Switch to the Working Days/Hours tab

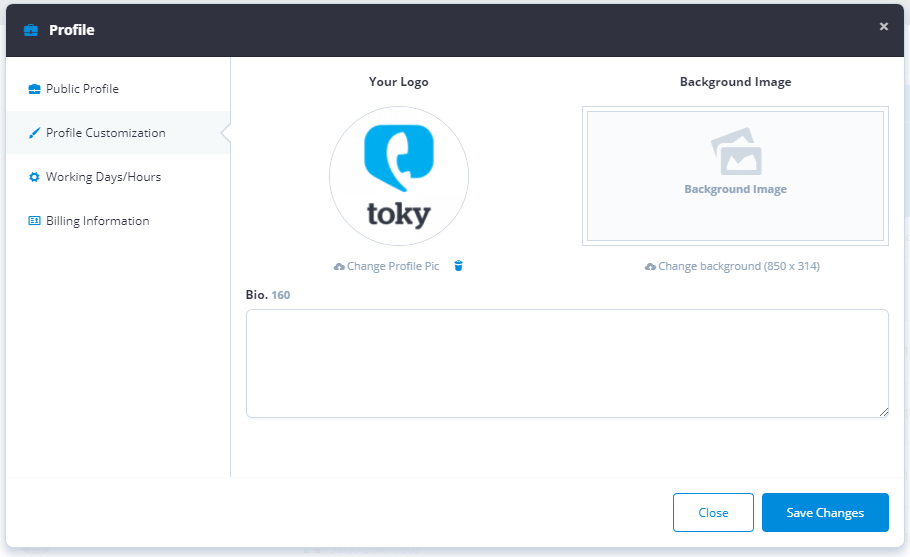(x=103, y=177)
